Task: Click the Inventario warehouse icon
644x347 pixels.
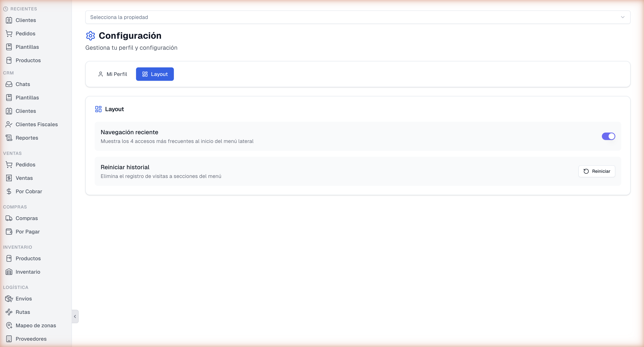Action: pos(9,272)
